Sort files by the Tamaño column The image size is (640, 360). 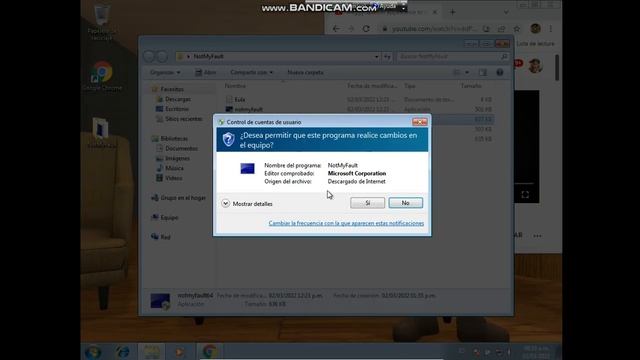coord(471,86)
